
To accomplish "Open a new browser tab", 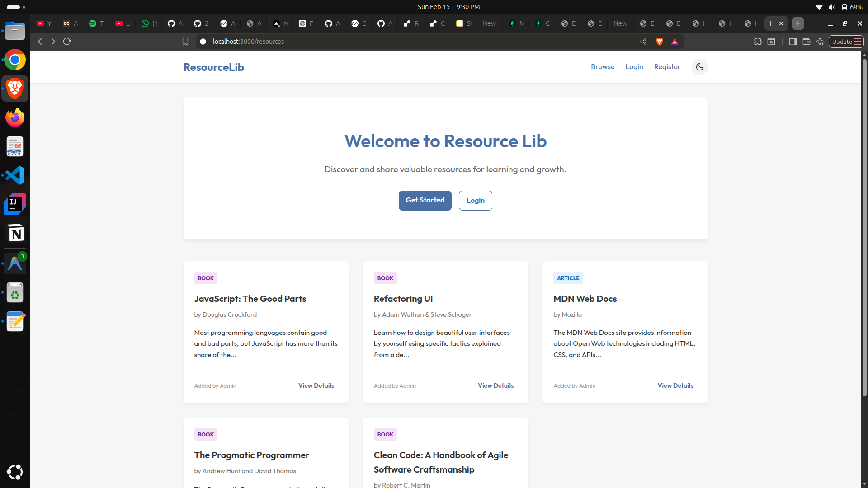I will coord(798,23).
